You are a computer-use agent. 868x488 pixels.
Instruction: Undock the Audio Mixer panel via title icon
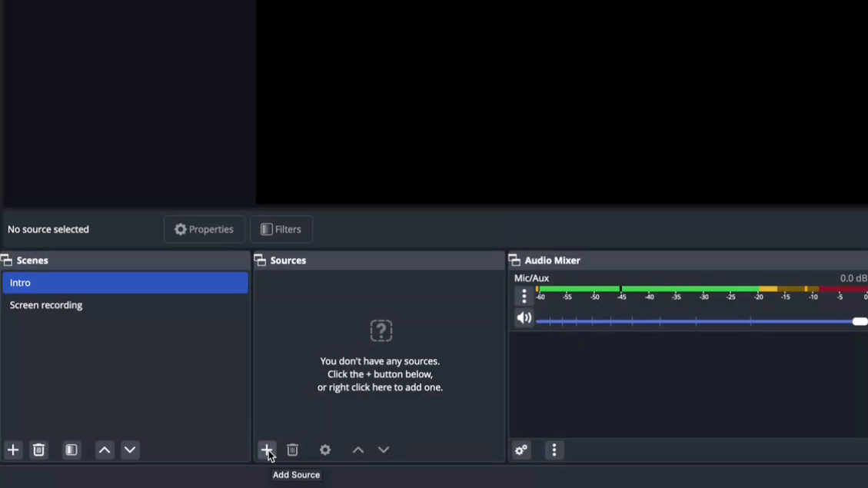click(x=514, y=261)
